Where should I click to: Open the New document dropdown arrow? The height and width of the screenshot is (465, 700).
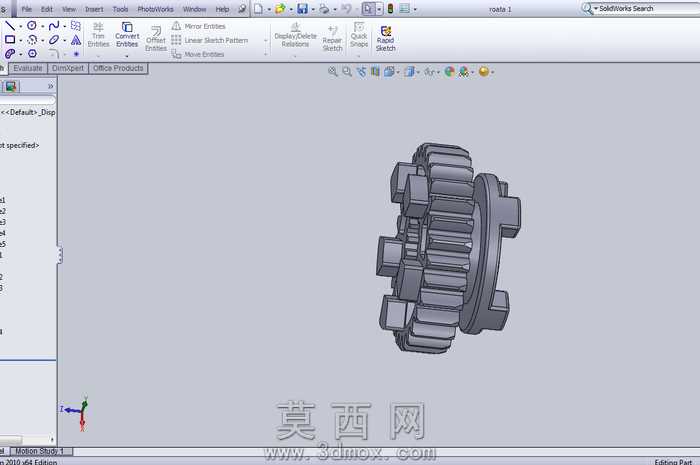(269, 9)
